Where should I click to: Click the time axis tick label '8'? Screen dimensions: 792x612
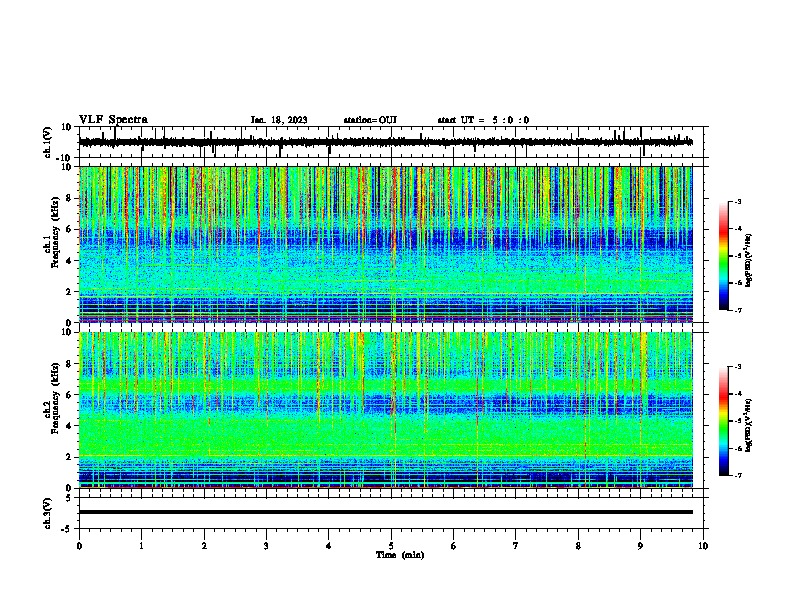pyautogui.click(x=578, y=546)
